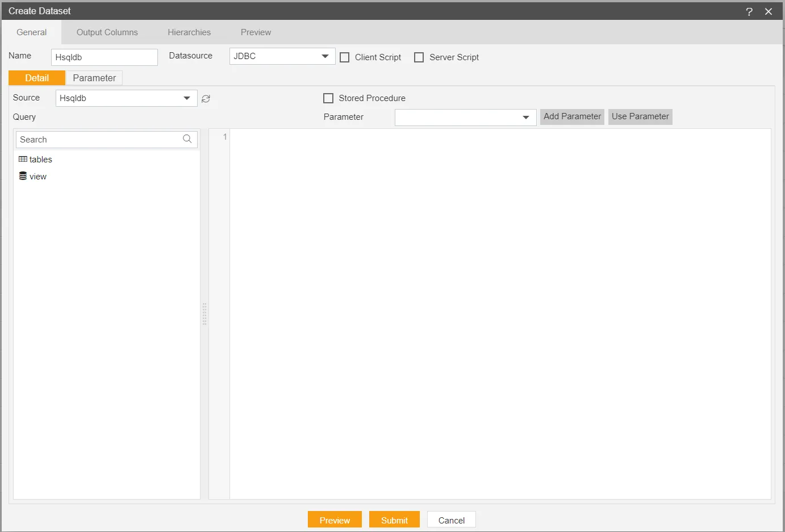Enable the Client Script checkbox
785x532 pixels.
click(345, 57)
